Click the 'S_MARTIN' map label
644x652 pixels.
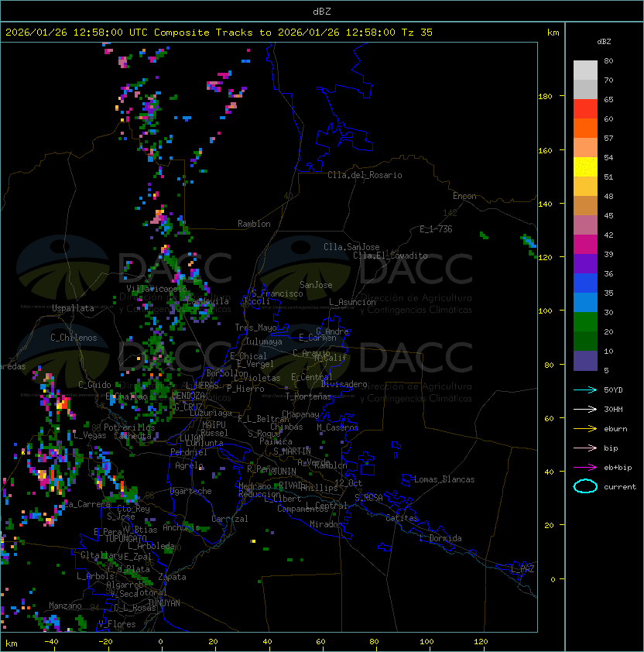coord(292,451)
